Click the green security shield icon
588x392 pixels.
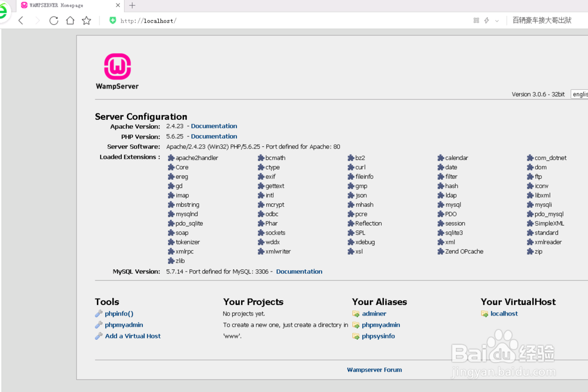[113, 21]
